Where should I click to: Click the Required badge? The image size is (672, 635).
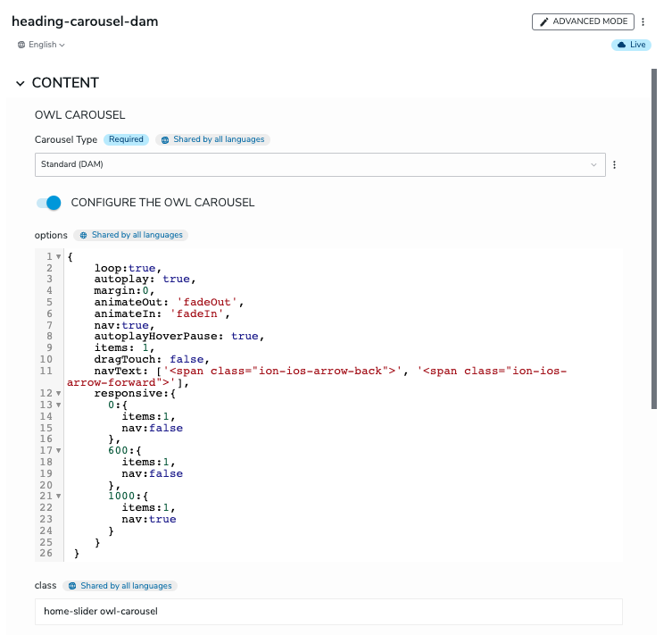[126, 140]
